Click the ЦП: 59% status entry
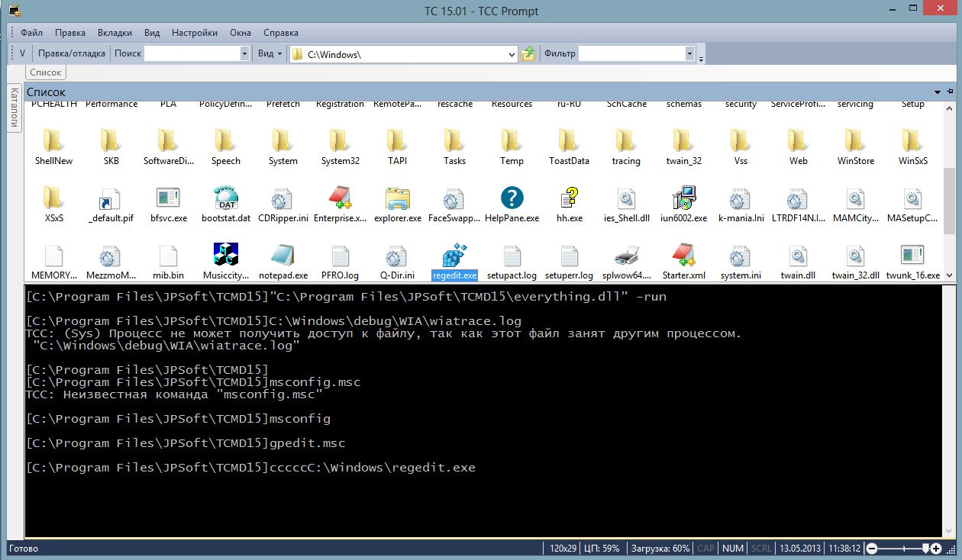The height and width of the screenshot is (560, 962). (x=600, y=549)
